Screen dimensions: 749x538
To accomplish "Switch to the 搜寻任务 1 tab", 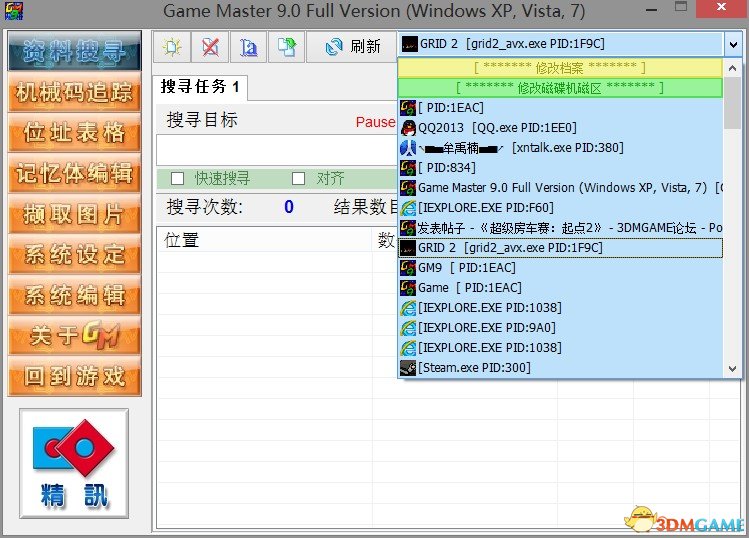I will tap(200, 87).
